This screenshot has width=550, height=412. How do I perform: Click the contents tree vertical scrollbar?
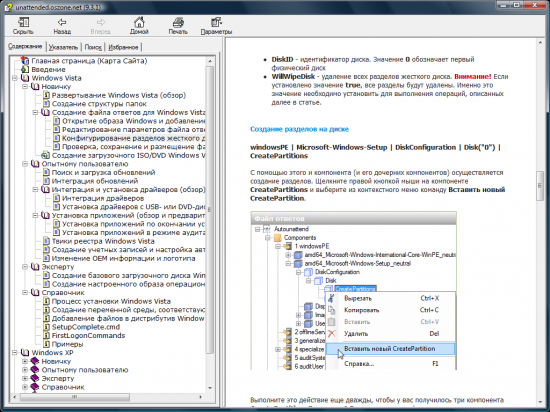(210, 224)
